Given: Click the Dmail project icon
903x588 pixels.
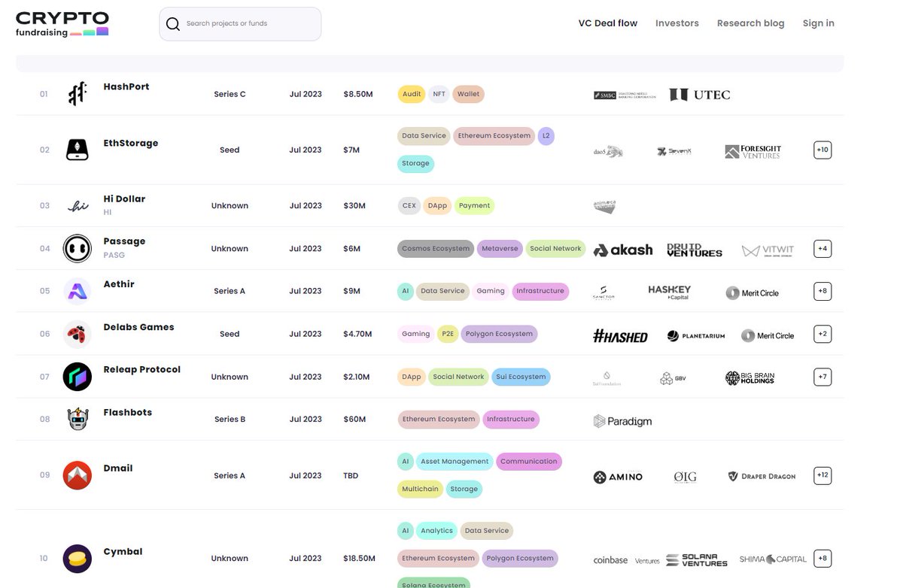Looking at the screenshot, I should (77, 474).
